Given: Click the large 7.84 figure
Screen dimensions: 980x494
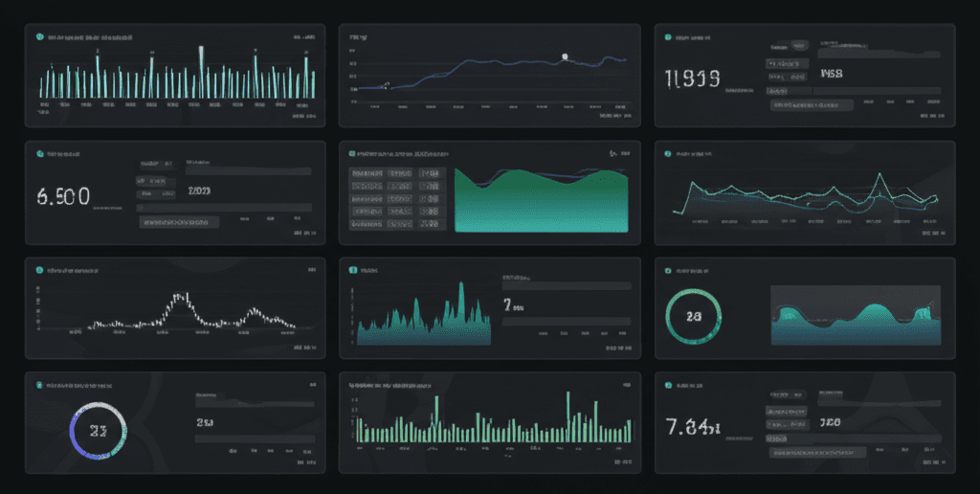Looking at the screenshot, I should [x=693, y=427].
